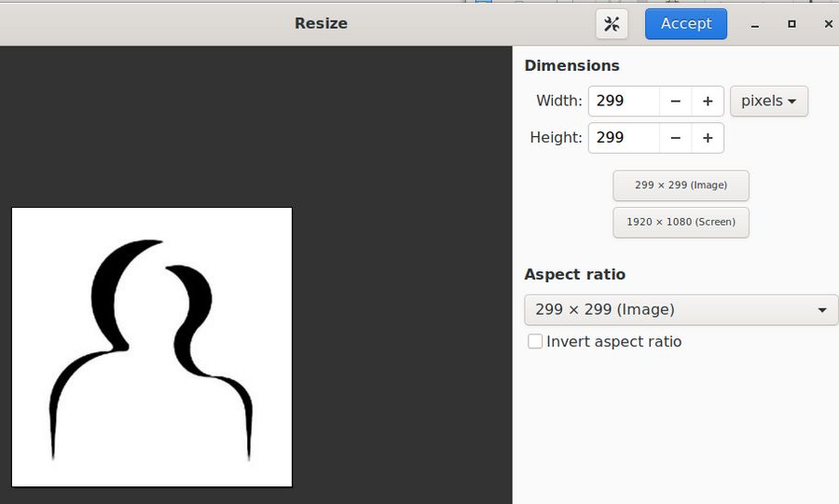Open the tools options button in header

612,24
